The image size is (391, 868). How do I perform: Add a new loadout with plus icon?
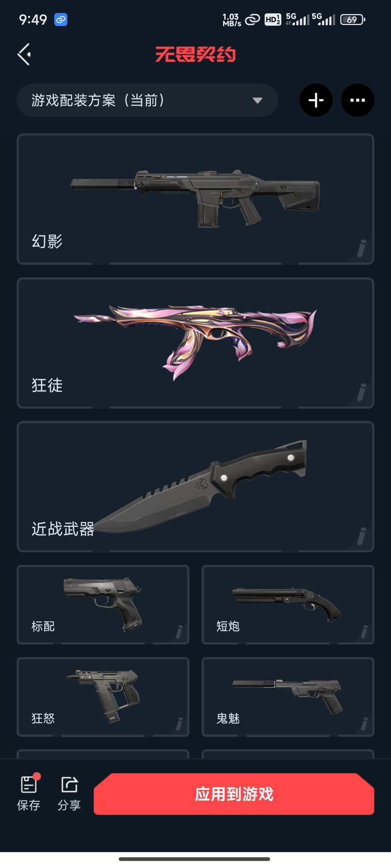pyautogui.click(x=316, y=100)
